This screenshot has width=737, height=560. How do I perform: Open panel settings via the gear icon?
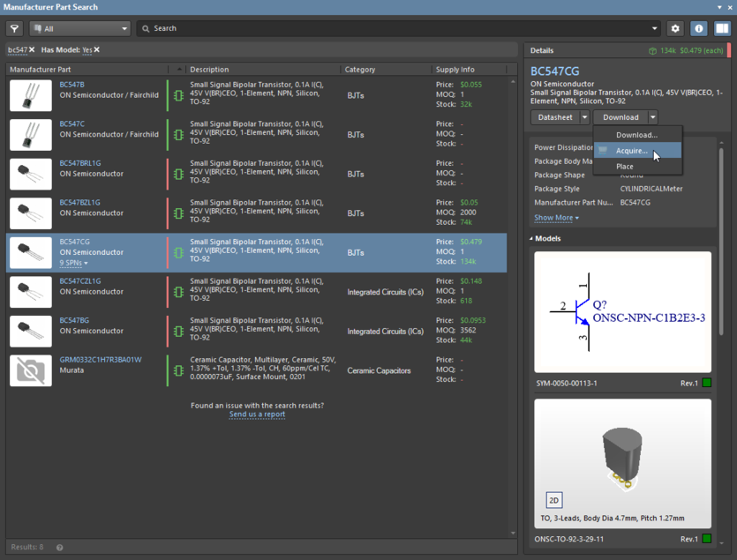pyautogui.click(x=675, y=28)
